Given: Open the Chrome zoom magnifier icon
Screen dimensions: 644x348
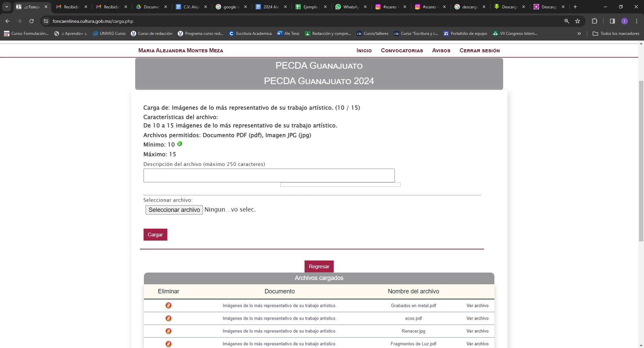Looking at the screenshot, I should (x=567, y=21).
